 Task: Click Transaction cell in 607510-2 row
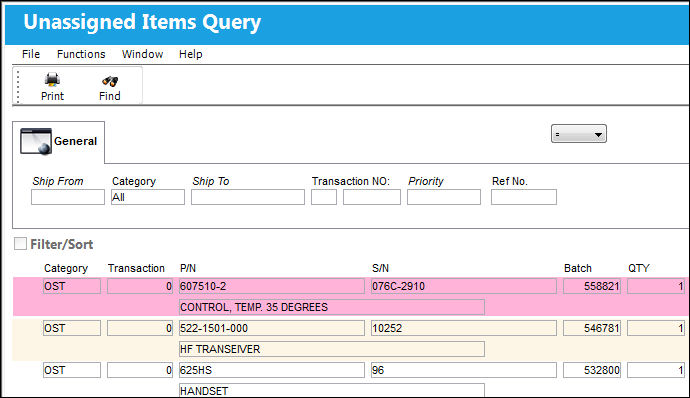click(x=140, y=286)
